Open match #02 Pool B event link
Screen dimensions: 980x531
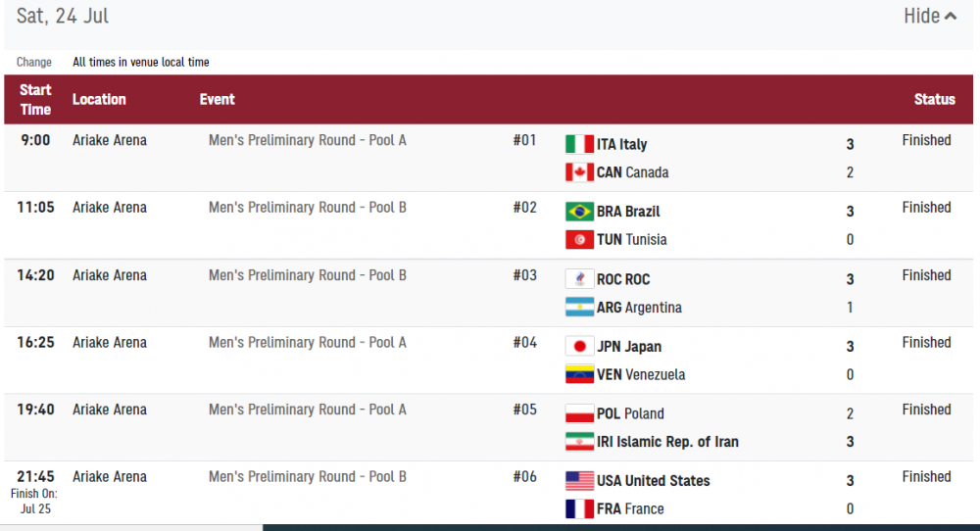(x=307, y=208)
